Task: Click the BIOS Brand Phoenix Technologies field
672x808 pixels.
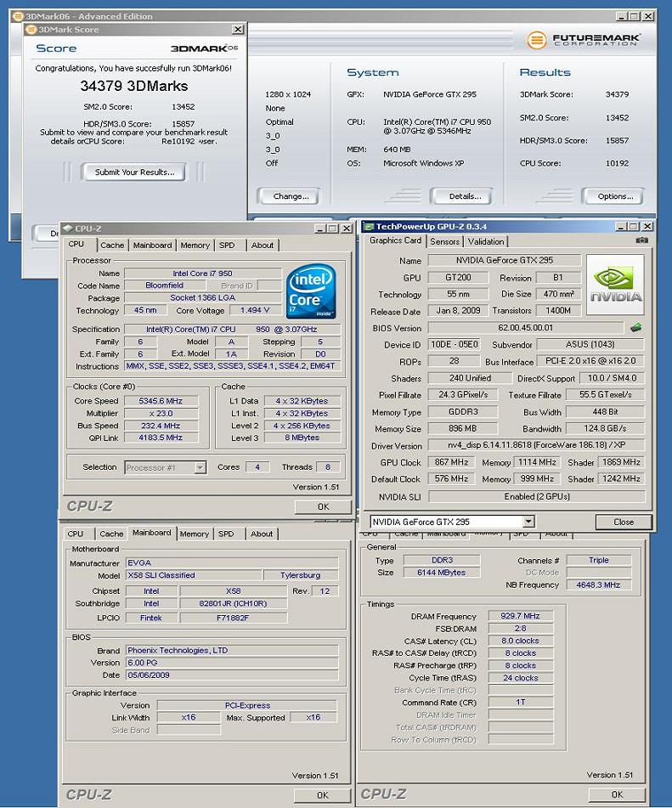Action: pos(232,650)
